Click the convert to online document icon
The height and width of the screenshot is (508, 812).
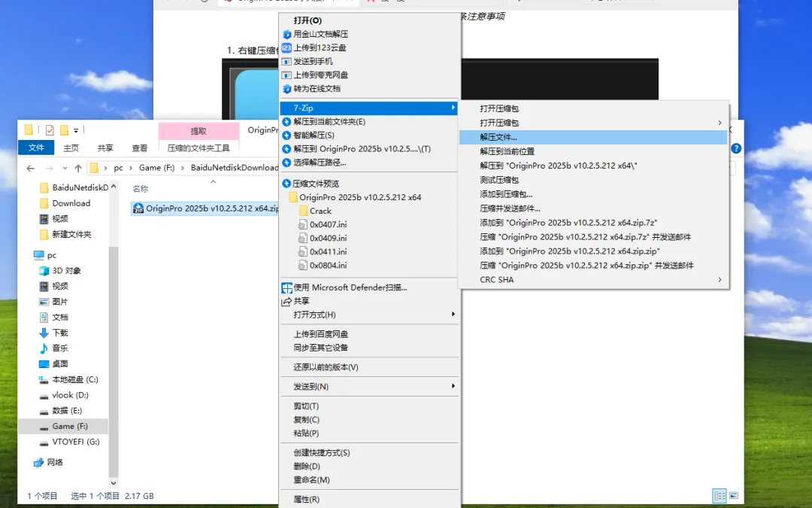pos(286,89)
